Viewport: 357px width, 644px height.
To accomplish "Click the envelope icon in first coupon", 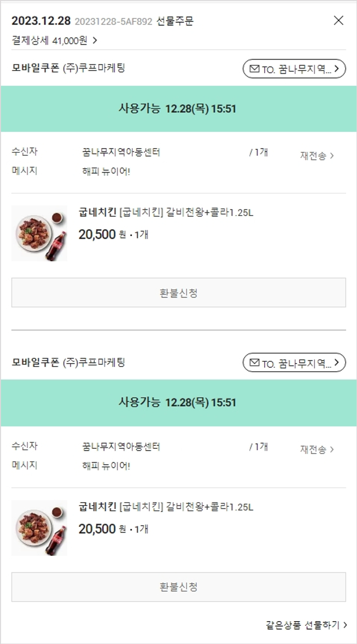I will tap(255, 69).
